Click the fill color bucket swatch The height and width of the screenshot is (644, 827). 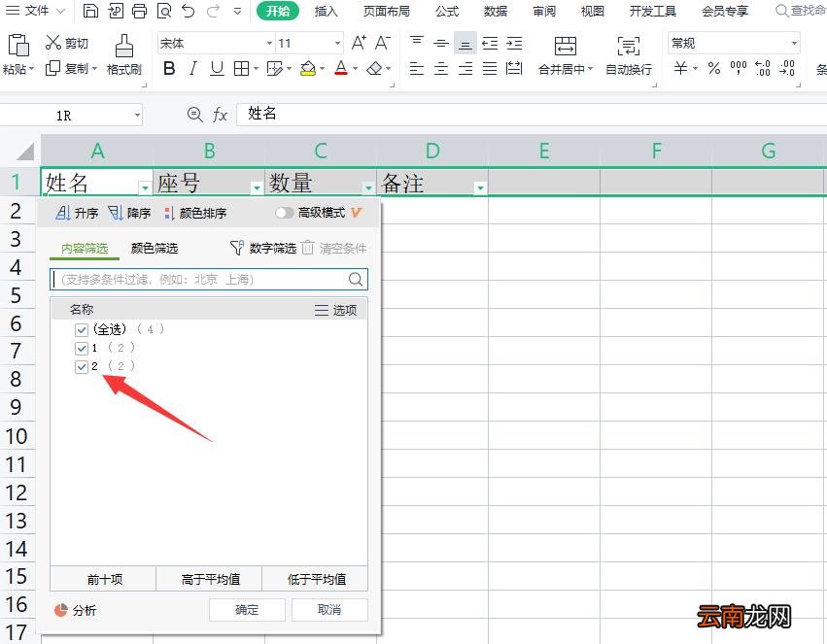[x=307, y=69]
